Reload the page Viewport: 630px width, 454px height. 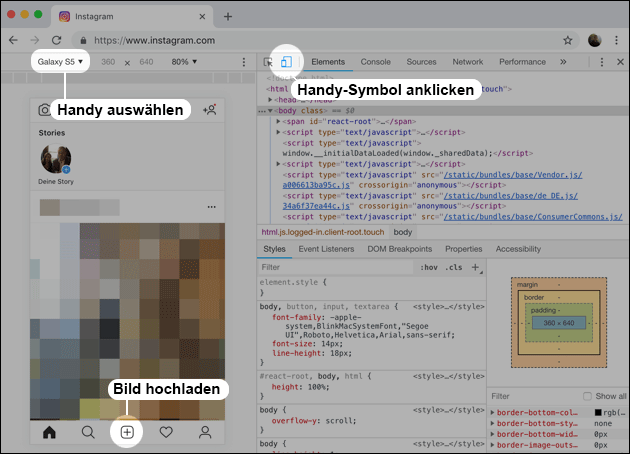56,40
